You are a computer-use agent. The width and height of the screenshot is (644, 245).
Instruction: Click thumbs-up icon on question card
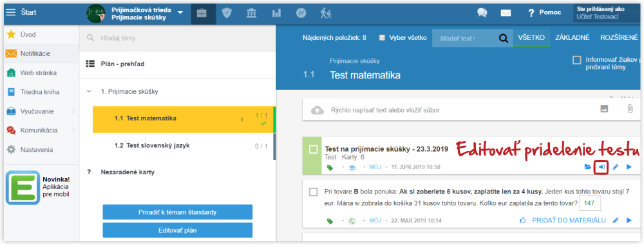523,221
